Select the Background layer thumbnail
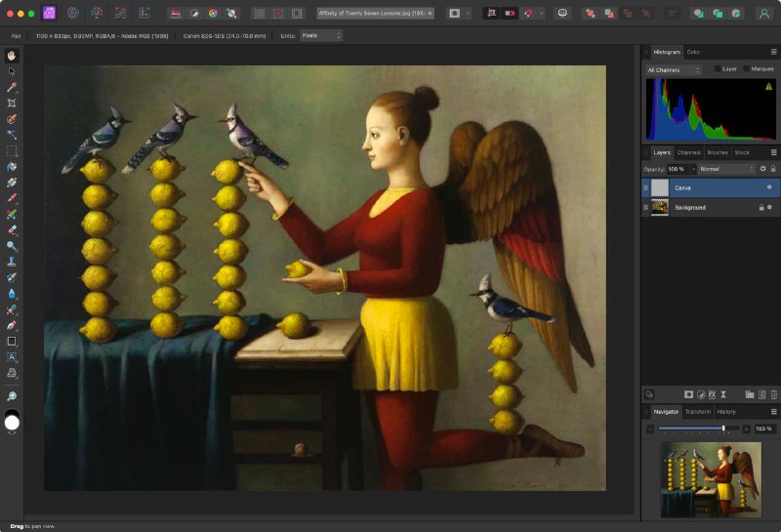The image size is (781, 532). pos(660,207)
